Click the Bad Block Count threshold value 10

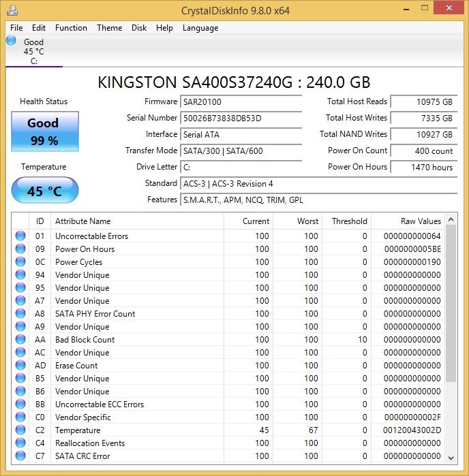click(x=362, y=340)
